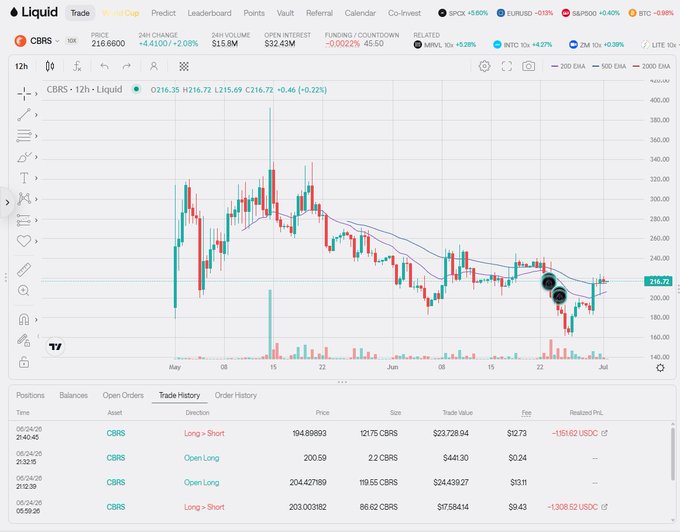Open the 12h timeframe dropdown
This screenshot has height=532, width=680.
[x=21, y=66]
